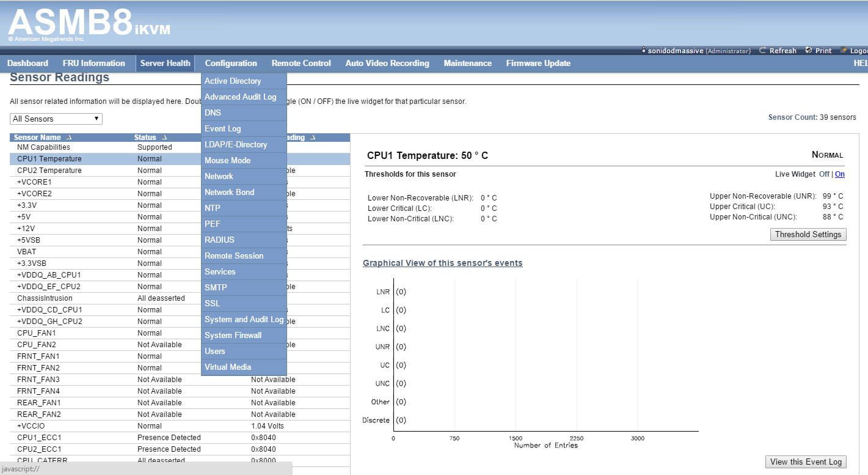Choose System Firewall in the Configuration menu
Viewport: 868px width, 475px height.
233,335
